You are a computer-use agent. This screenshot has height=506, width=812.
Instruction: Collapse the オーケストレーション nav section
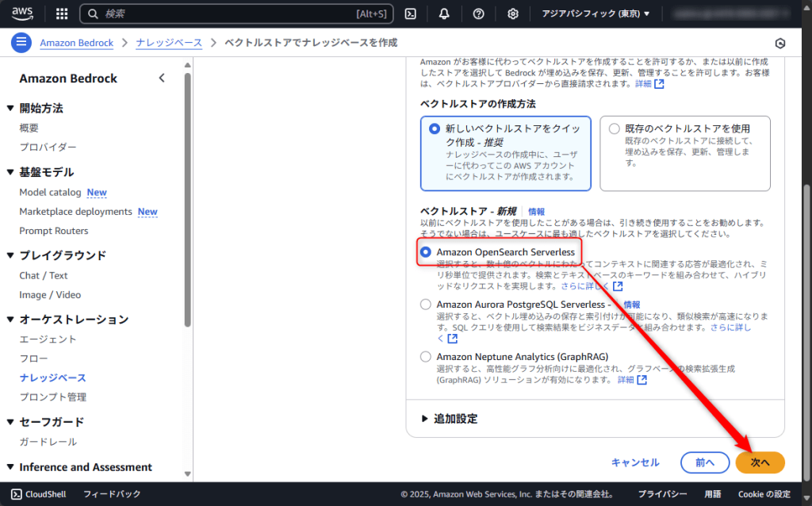[10, 320]
